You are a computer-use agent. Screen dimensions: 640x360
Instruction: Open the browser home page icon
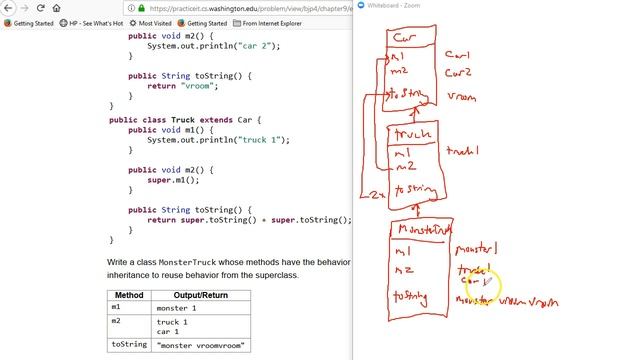coord(56,8)
